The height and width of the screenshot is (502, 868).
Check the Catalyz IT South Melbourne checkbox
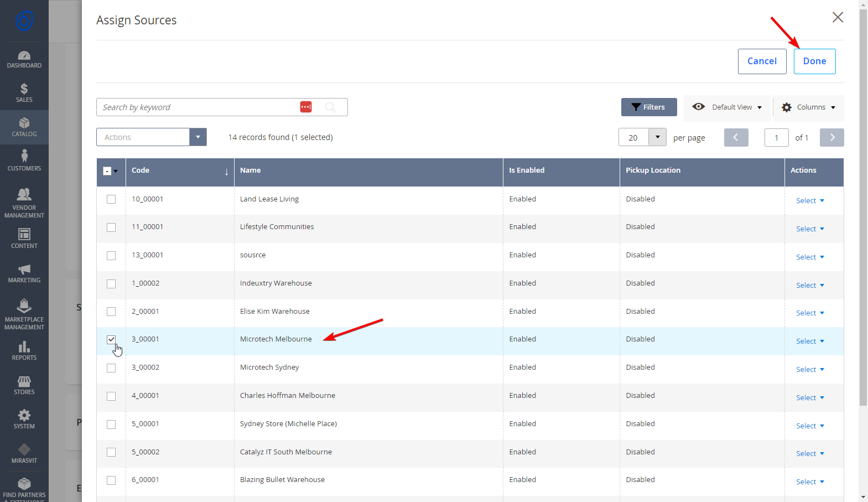(111, 452)
